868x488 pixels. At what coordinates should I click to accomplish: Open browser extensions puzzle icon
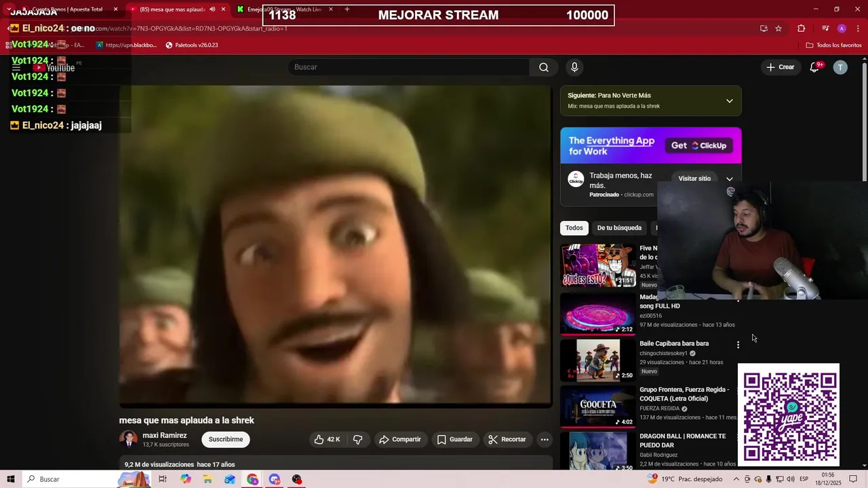[802, 28]
